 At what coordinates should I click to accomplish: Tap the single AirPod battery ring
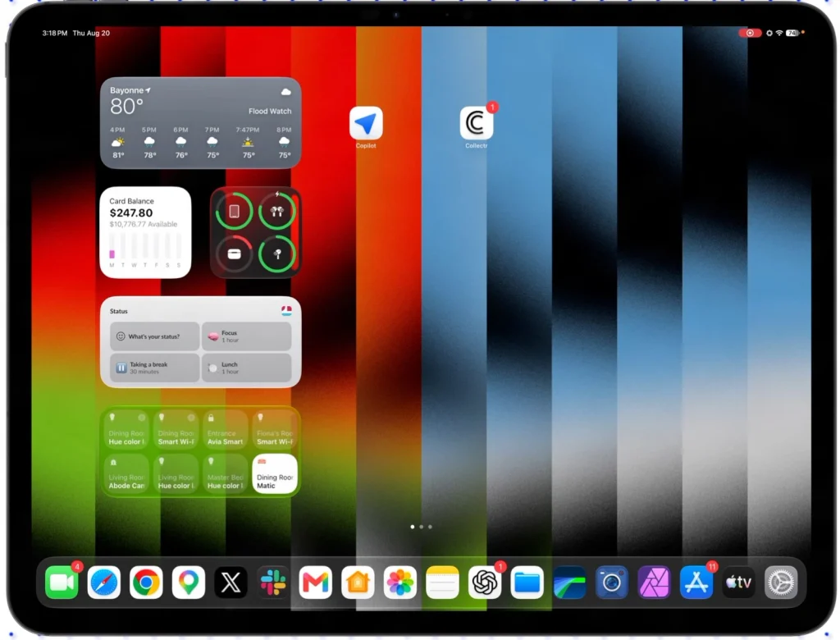pos(277,254)
